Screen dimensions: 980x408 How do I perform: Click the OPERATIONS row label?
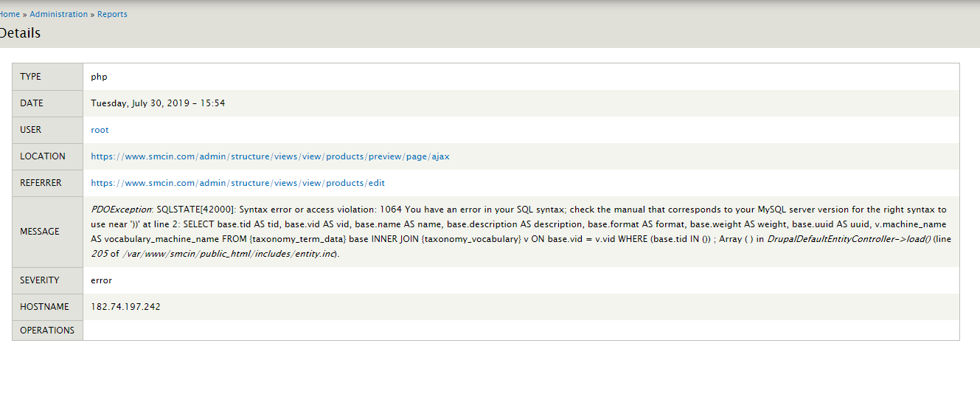(47, 331)
